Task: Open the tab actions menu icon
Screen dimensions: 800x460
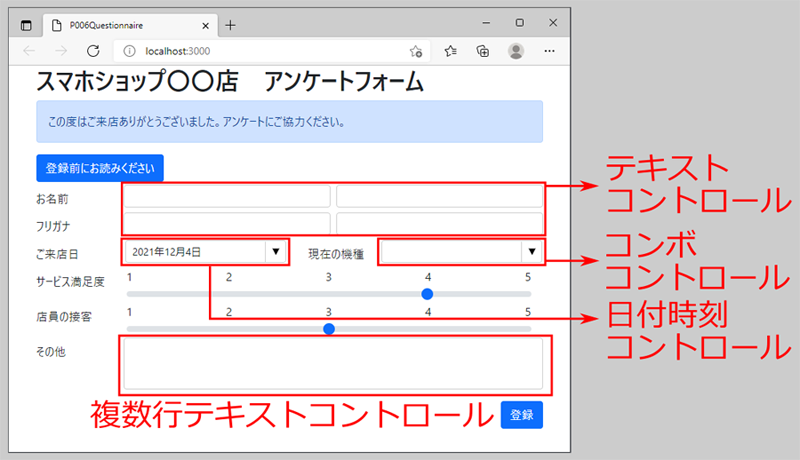Action: pyautogui.click(x=26, y=25)
